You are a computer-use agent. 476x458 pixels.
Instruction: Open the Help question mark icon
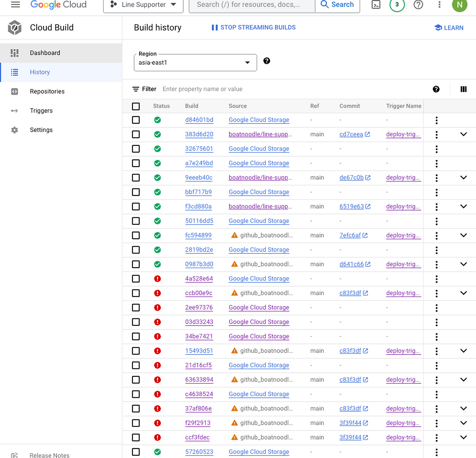(x=418, y=4)
